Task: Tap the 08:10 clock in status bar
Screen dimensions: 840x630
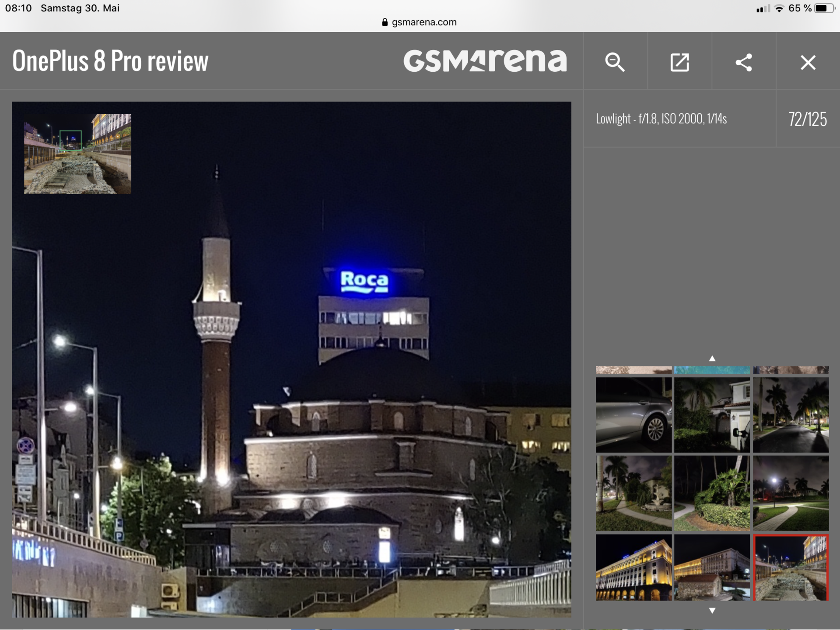Action: [18, 8]
